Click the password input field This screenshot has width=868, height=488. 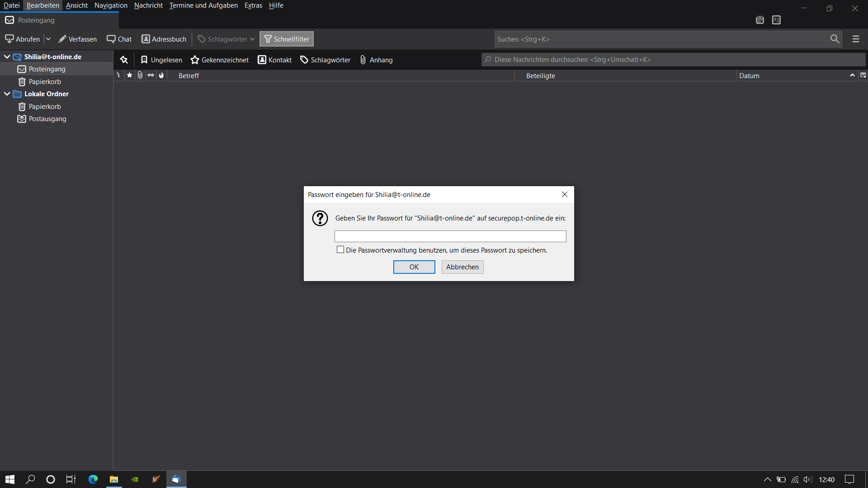[x=450, y=236]
